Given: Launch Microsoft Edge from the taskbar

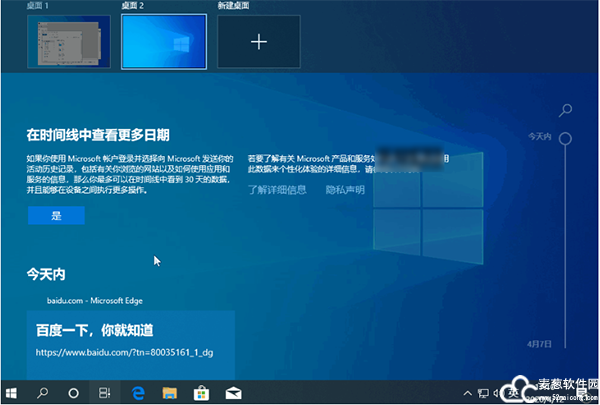Looking at the screenshot, I should pyautogui.click(x=135, y=393).
